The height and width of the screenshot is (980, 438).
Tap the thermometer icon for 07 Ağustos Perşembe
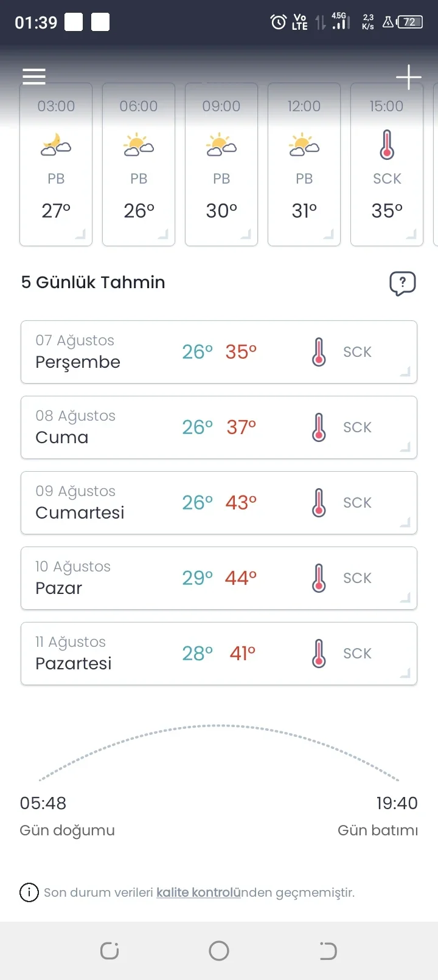tap(319, 352)
